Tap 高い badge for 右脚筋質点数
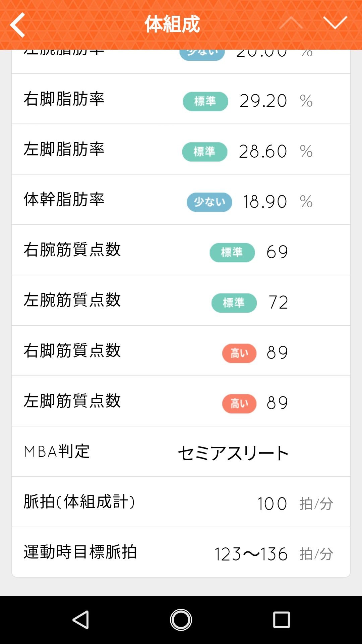Screen dimensions: 362x644 tap(239, 353)
